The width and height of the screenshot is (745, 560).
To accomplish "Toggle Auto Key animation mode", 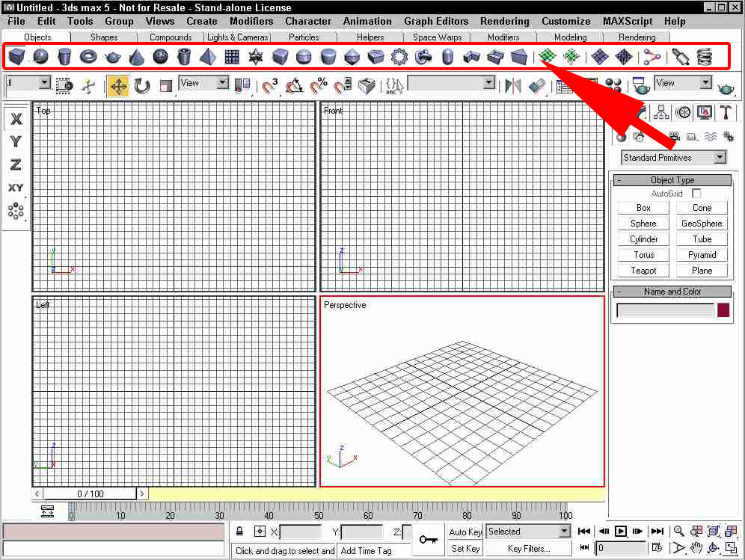I will tap(465, 532).
